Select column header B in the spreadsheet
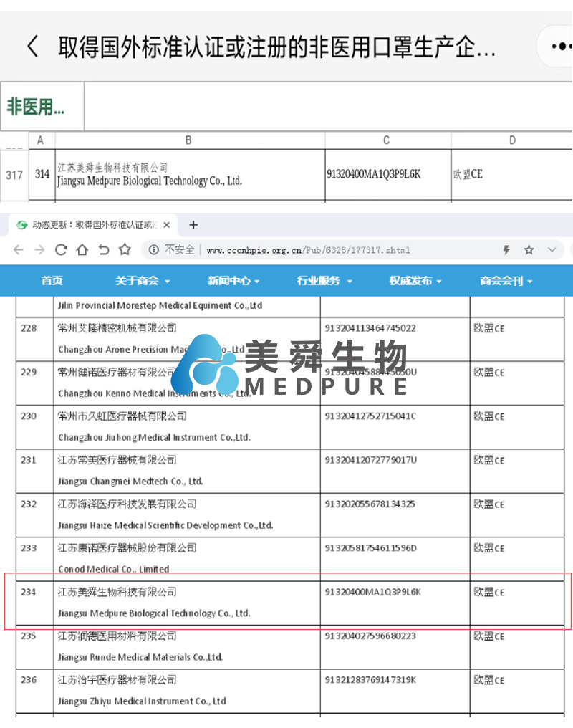This screenshot has height=728, width=573. (x=189, y=140)
